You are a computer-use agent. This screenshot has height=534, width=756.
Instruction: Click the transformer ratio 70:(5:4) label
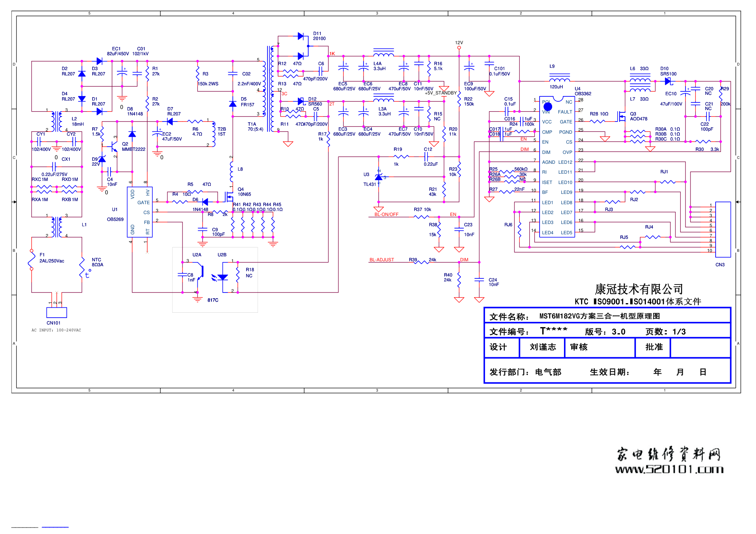point(255,129)
